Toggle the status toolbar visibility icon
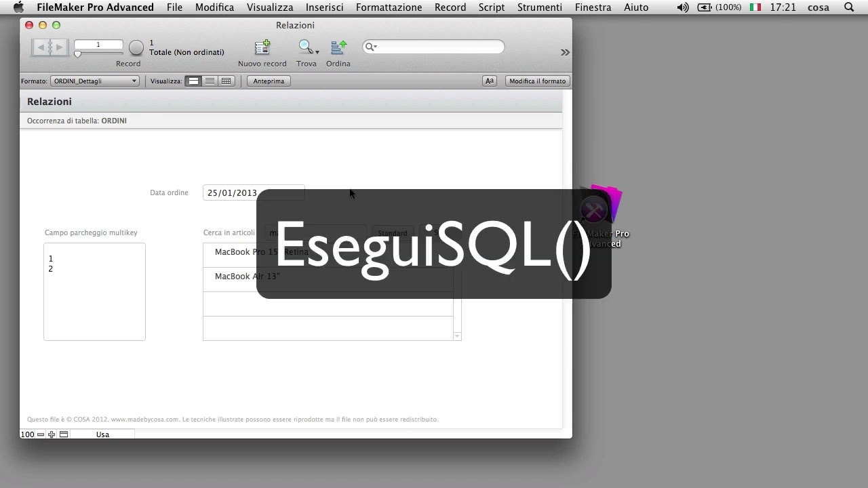Image resolution: width=868 pixels, height=488 pixels. click(64, 434)
